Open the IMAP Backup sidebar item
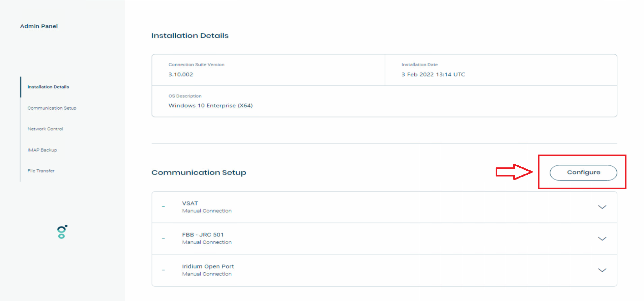Screen dimensions: 644x301 coord(42,150)
